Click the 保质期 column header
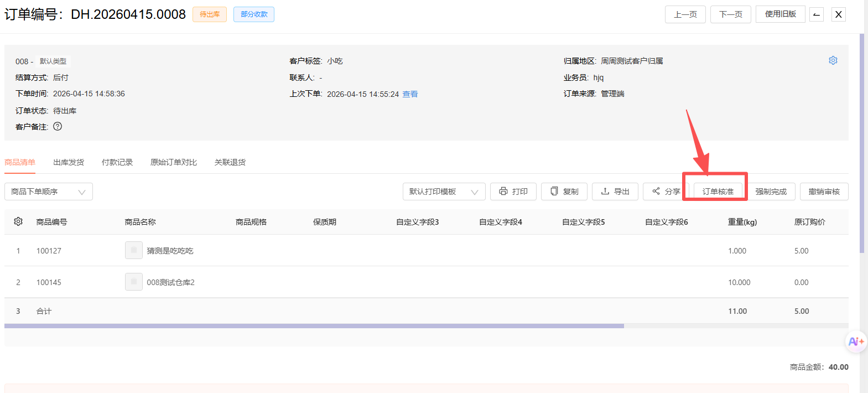The width and height of the screenshot is (868, 393). pos(325,222)
